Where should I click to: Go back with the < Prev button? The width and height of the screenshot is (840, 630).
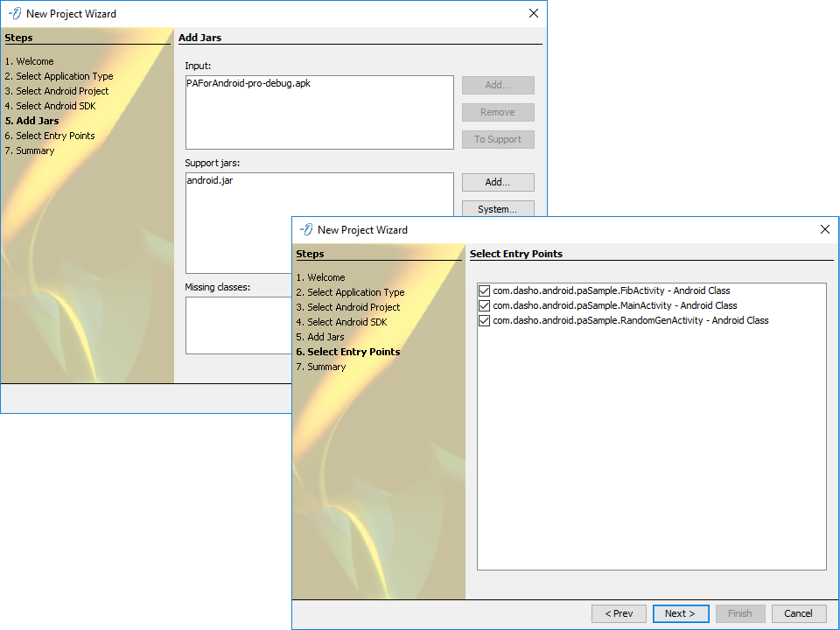click(x=619, y=613)
